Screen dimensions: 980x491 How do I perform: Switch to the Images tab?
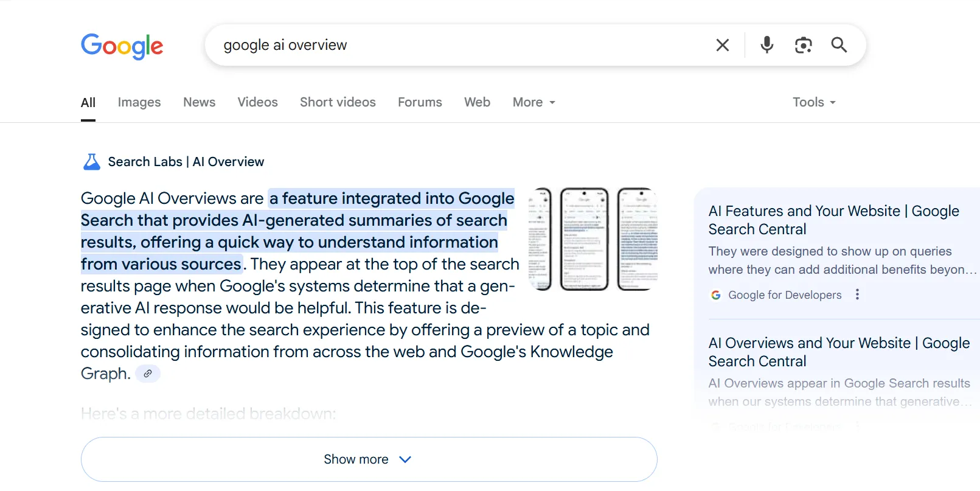139,102
